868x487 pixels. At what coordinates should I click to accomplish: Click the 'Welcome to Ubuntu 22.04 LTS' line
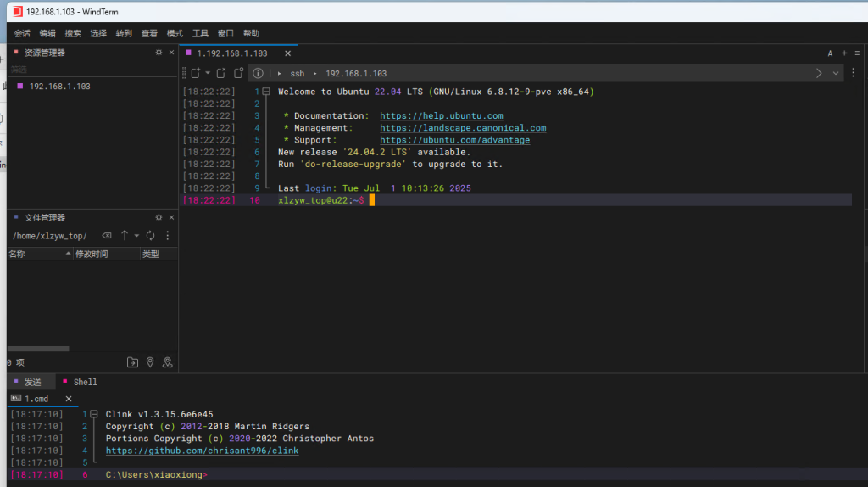click(x=436, y=92)
